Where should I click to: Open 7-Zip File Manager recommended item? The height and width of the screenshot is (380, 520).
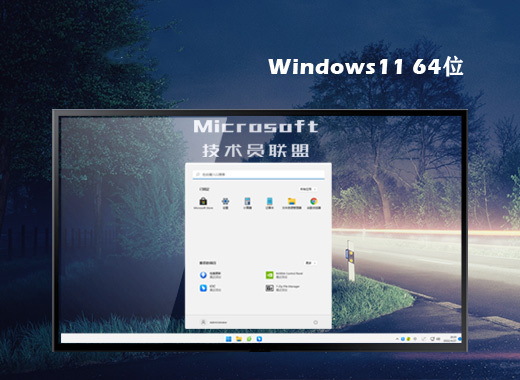(x=283, y=288)
